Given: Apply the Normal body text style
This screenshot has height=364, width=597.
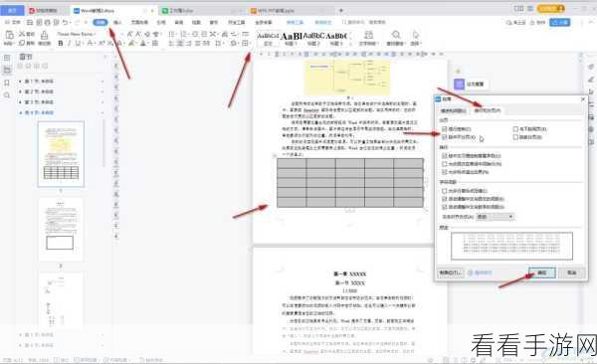Looking at the screenshot, I should pyautogui.click(x=268, y=39).
